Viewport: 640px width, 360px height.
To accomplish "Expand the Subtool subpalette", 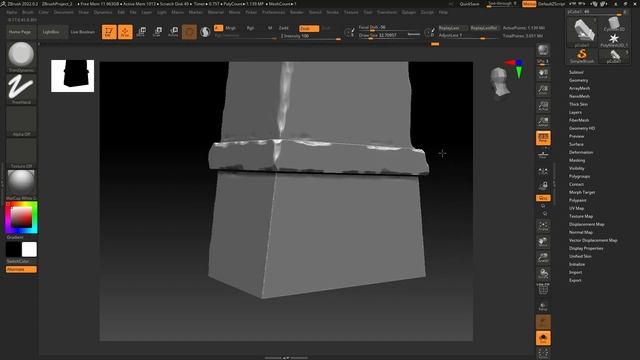I will click(x=576, y=72).
